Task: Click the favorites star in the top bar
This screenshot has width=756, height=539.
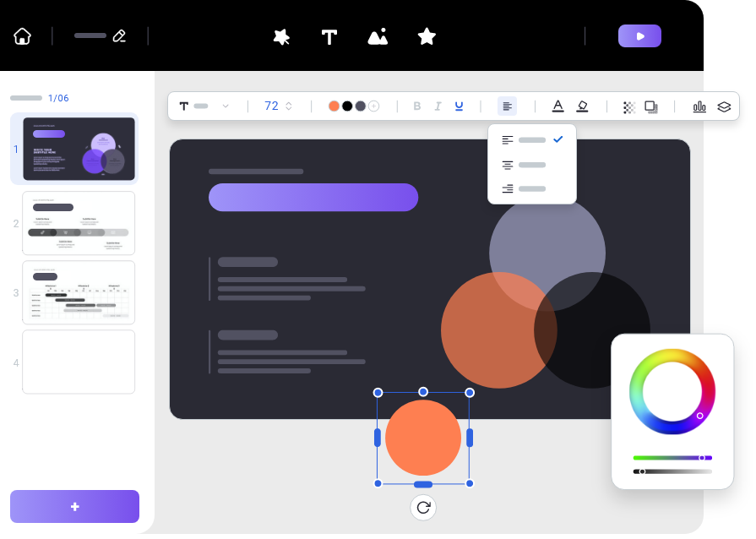Action: coord(427,36)
